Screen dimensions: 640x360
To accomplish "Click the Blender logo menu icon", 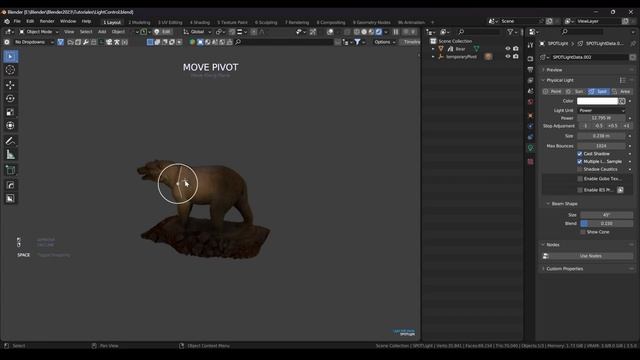I will (x=7, y=21).
